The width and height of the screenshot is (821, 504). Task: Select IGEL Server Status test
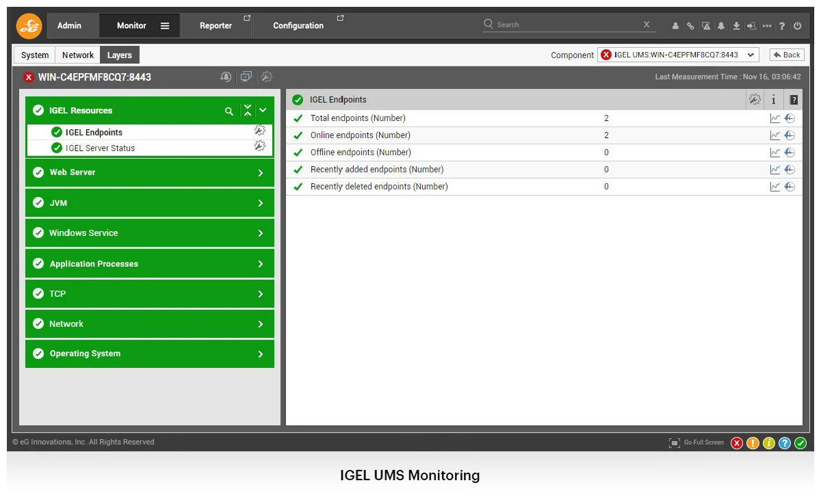point(100,148)
